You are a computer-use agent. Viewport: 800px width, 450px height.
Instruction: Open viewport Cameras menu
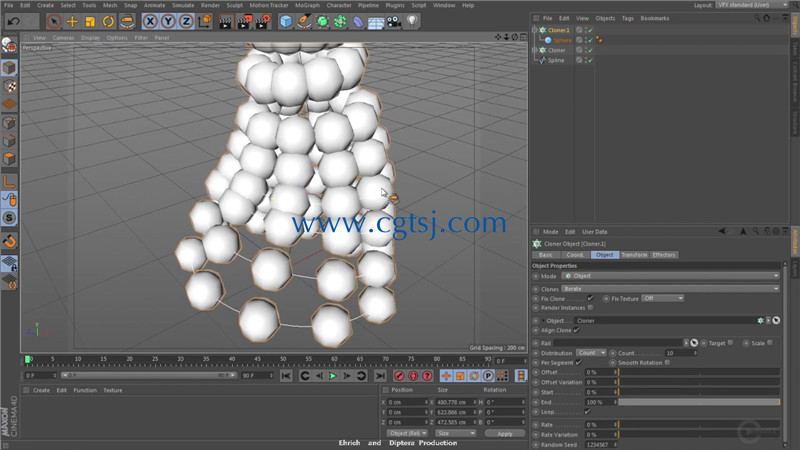(63, 38)
